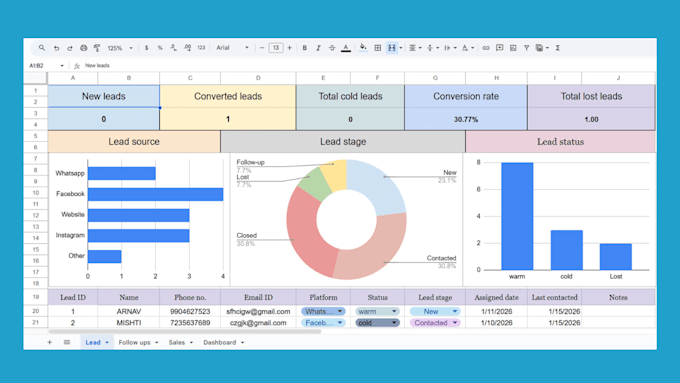Open ARNAV's Platform dropdown chip
This screenshot has width=680, height=383.
(x=323, y=311)
